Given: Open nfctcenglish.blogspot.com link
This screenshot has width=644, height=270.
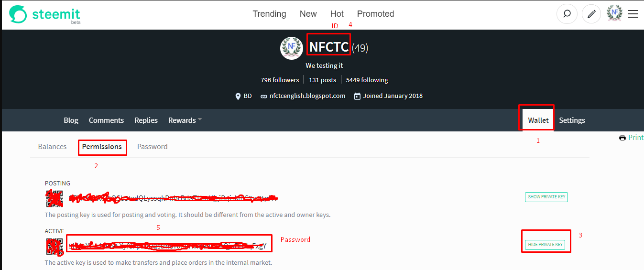Looking at the screenshot, I should click(307, 96).
